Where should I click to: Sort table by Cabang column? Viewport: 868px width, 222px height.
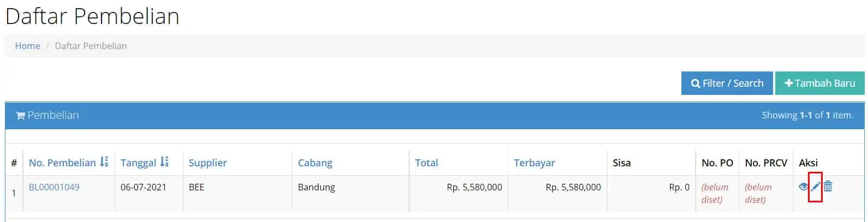[315, 163]
